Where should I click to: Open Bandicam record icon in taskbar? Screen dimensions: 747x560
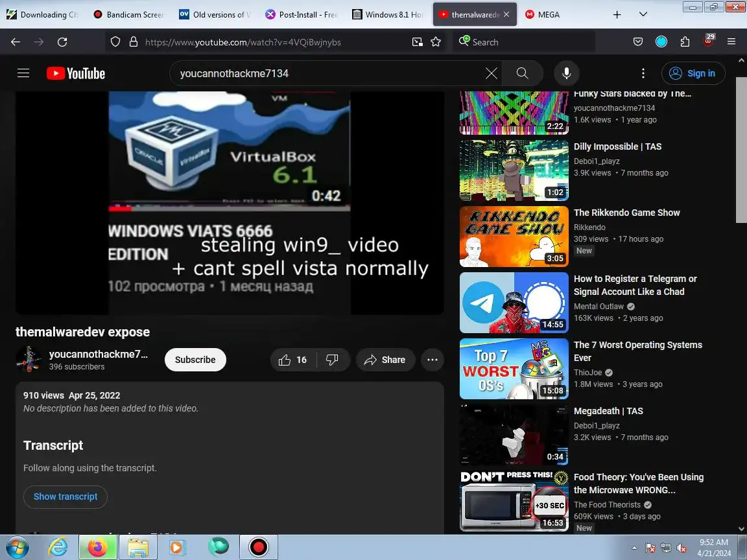coord(259,548)
